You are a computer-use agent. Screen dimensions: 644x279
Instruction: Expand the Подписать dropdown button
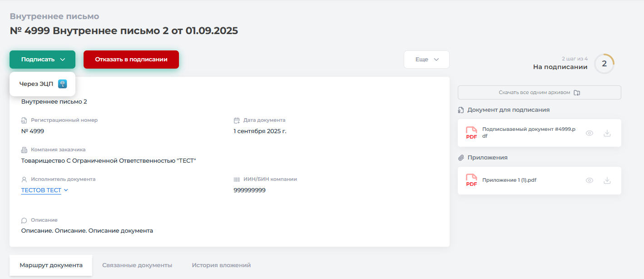coord(42,60)
